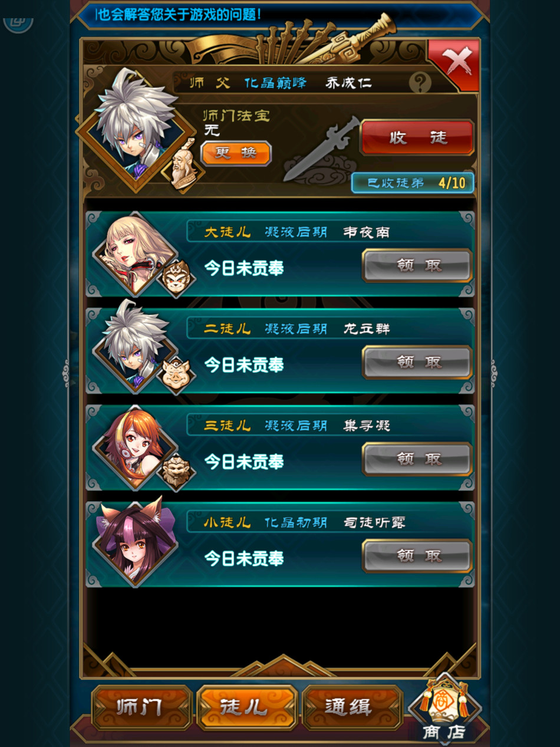The width and height of the screenshot is (560, 747).
Task: Click 领取 in the 三徒儿 row
Action: click(417, 459)
